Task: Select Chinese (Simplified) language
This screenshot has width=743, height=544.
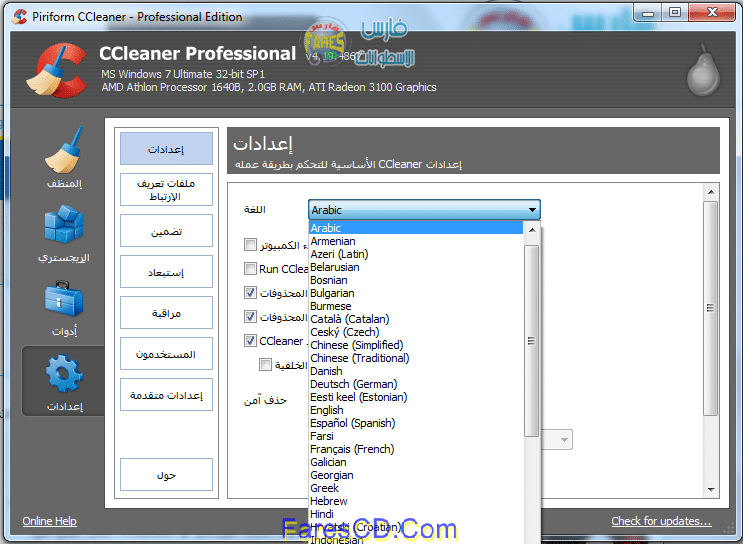Action: (416, 345)
